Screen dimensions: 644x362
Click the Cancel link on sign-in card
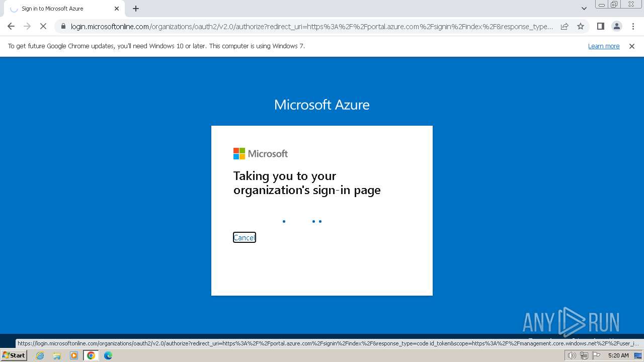(x=244, y=237)
